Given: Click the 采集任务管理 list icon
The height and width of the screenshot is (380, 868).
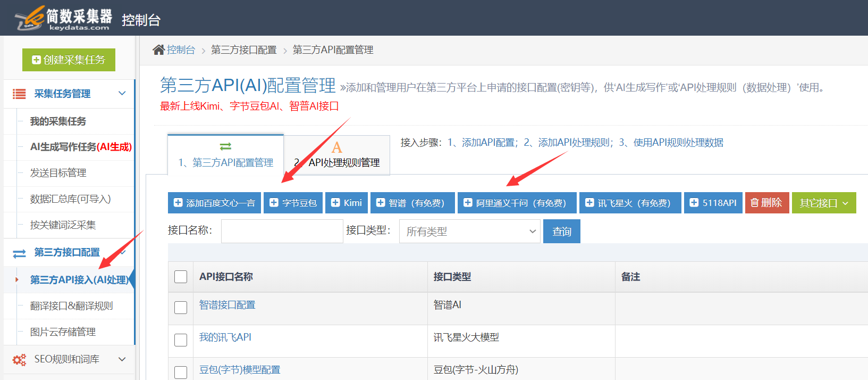Looking at the screenshot, I should pos(19,94).
